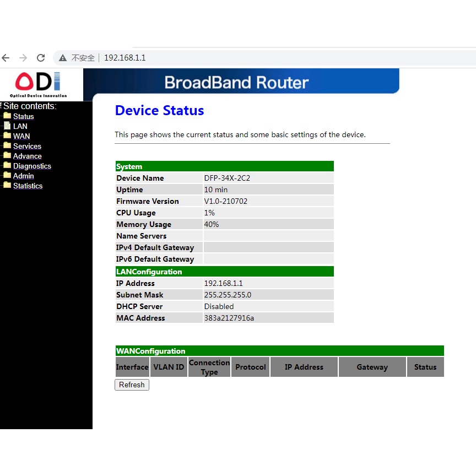Click the folder icon next to Services
476x476 pixels.
tap(7, 145)
